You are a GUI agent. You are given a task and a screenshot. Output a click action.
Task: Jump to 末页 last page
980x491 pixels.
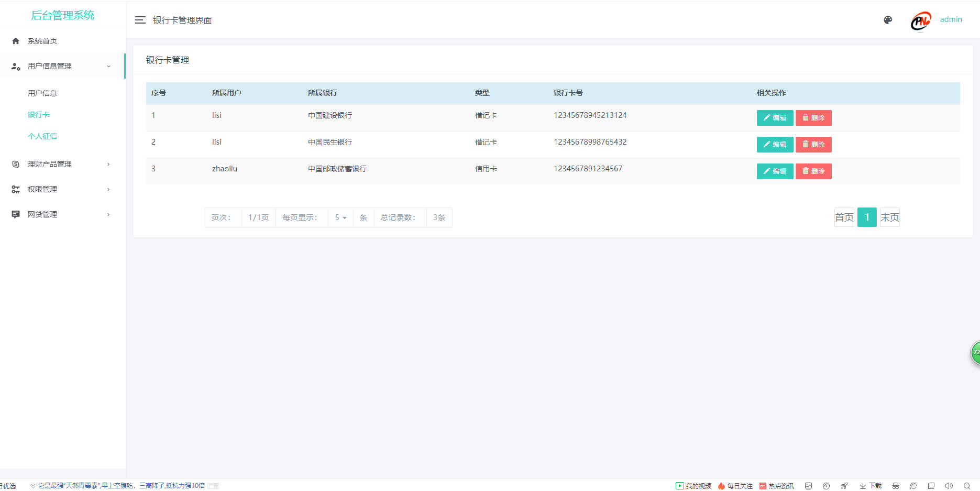pyautogui.click(x=889, y=217)
